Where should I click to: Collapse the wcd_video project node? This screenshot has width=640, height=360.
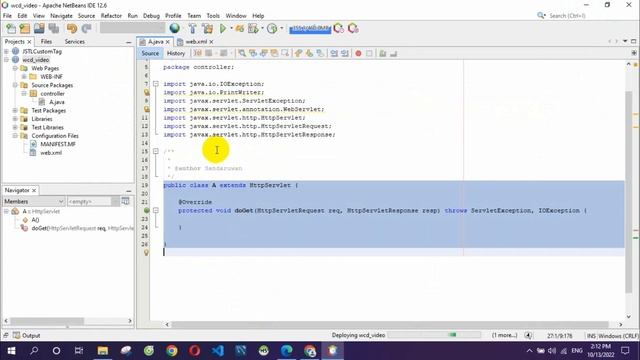(x=7, y=60)
